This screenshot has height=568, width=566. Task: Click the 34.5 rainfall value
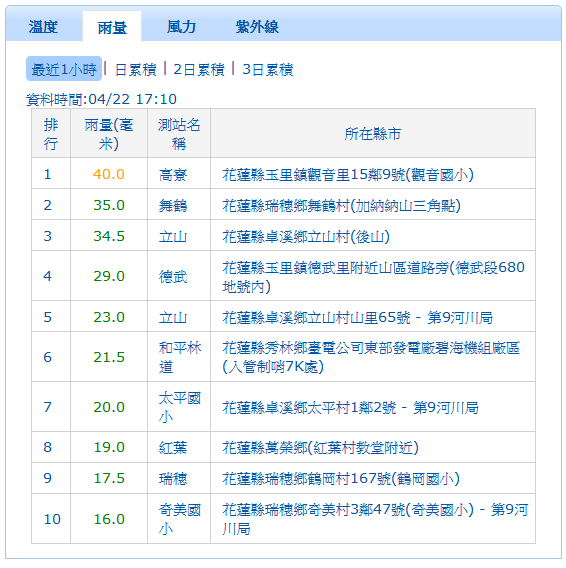click(109, 236)
